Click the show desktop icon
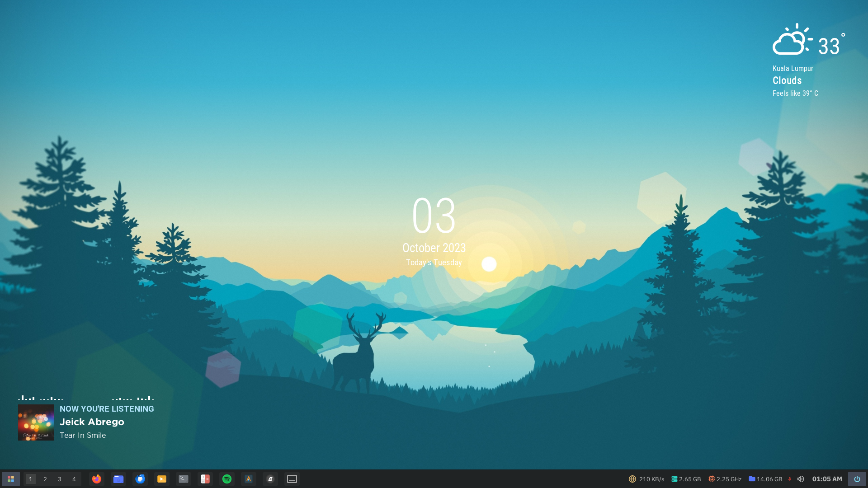Viewport: 868px width, 488px height. coord(292,479)
